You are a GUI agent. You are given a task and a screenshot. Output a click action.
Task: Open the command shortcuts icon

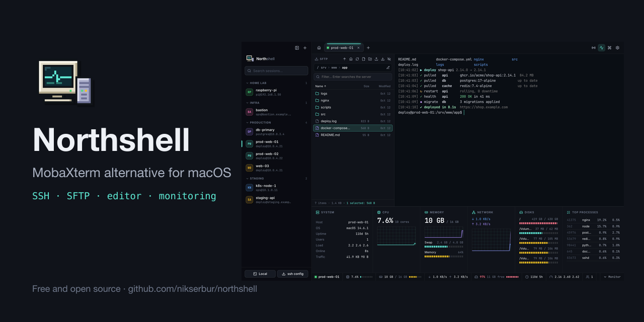click(609, 48)
